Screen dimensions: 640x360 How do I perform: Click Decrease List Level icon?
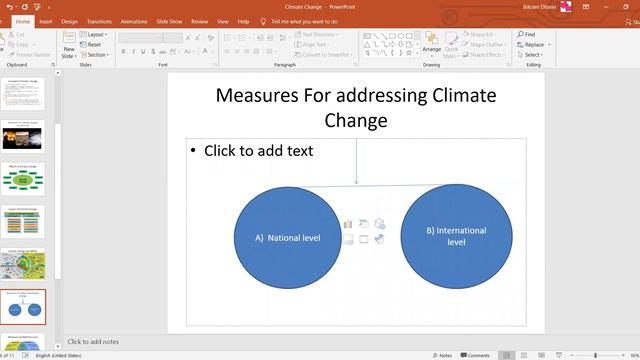coord(260,38)
